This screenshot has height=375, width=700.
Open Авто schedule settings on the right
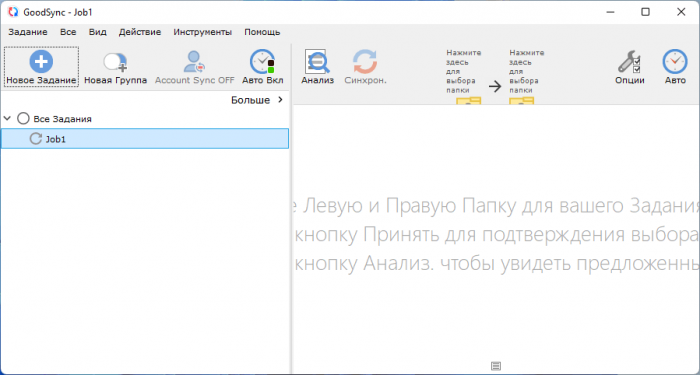coord(675,67)
